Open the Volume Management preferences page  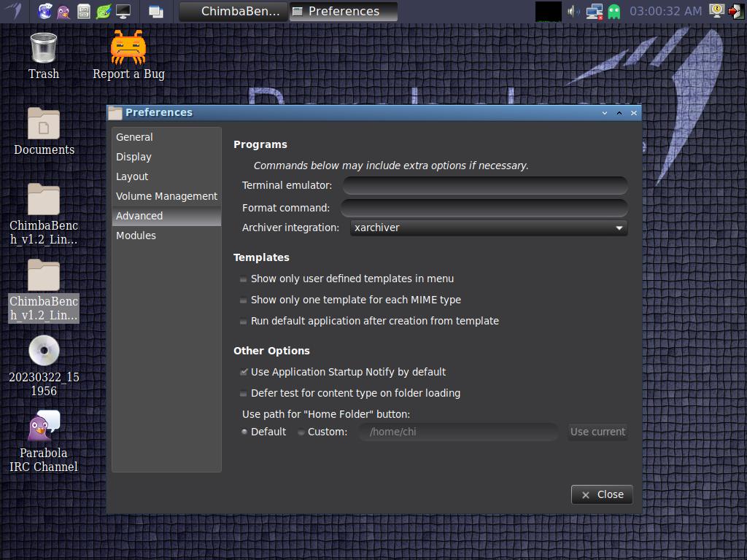point(166,196)
